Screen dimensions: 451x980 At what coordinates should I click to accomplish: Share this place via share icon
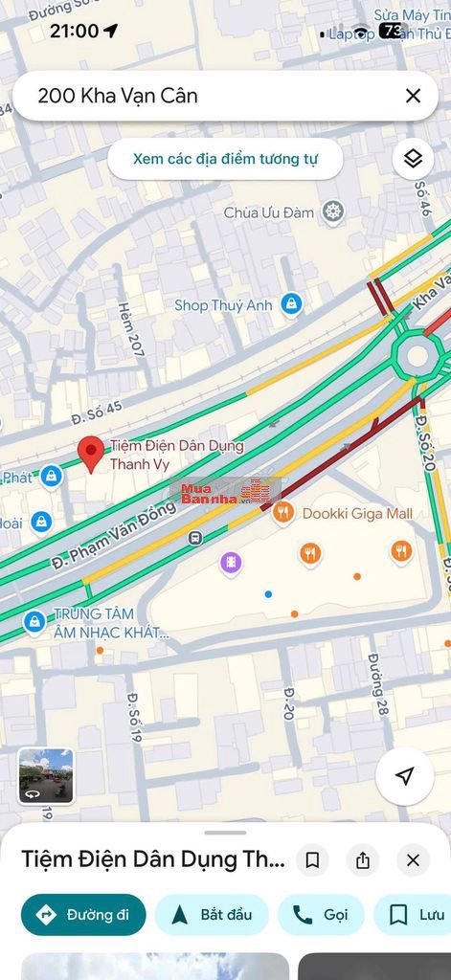click(x=363, y=860)
